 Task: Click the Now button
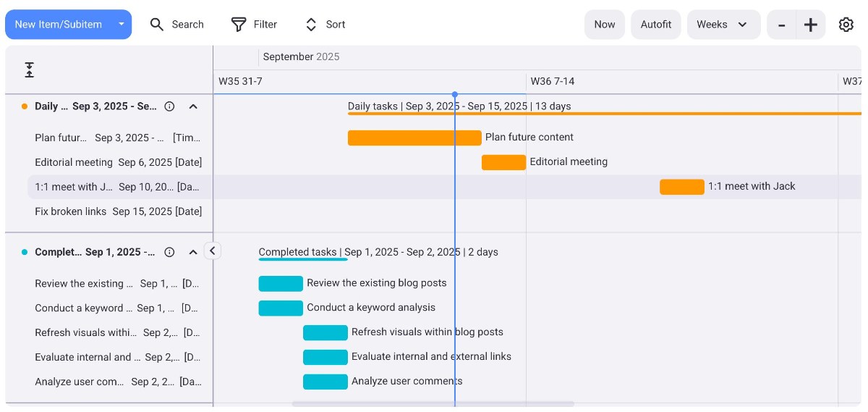tap(604, 25)
